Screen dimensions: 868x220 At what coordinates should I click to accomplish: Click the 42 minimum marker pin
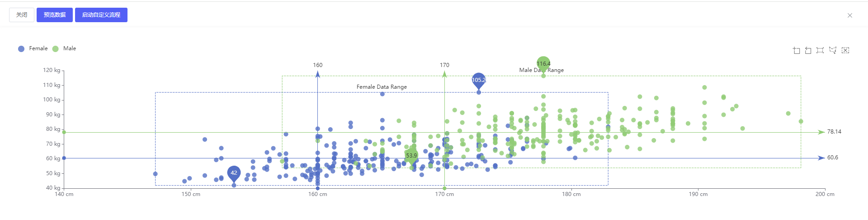(x=234, y=172)
